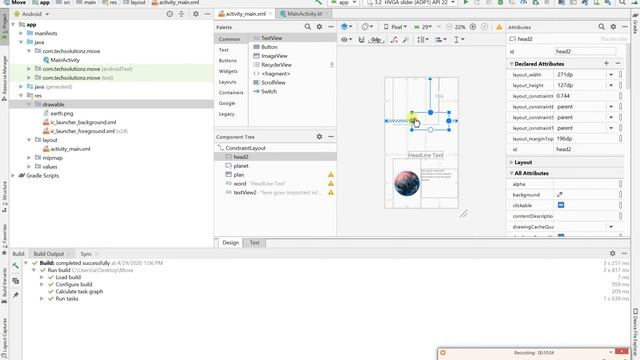Edit the layout_marginTop 196dp value
Screen dimensions: 640x360
coord(585,139)
